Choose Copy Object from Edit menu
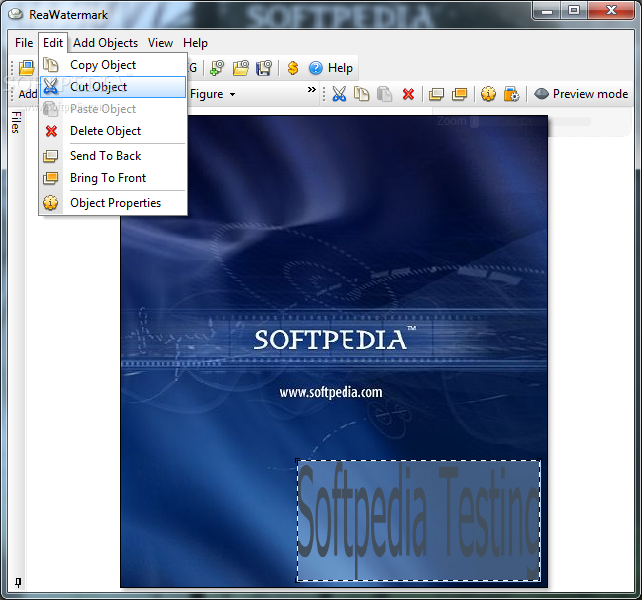 point(113,65)
